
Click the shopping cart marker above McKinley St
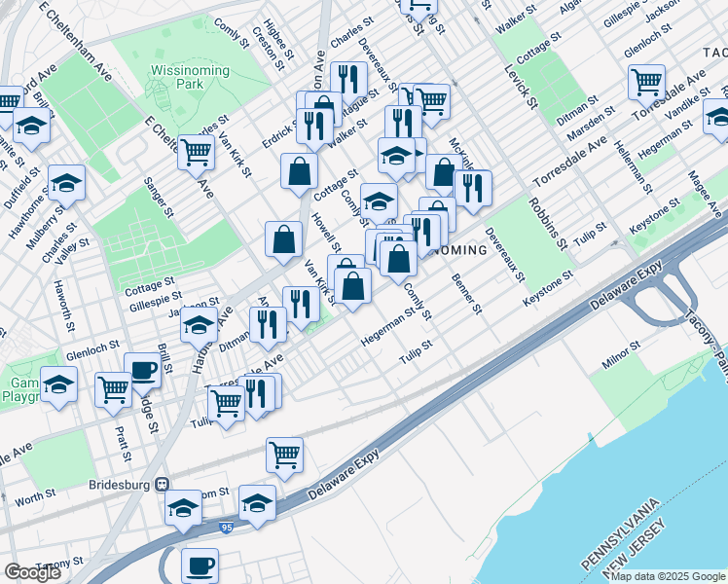[x=431, y=103]
